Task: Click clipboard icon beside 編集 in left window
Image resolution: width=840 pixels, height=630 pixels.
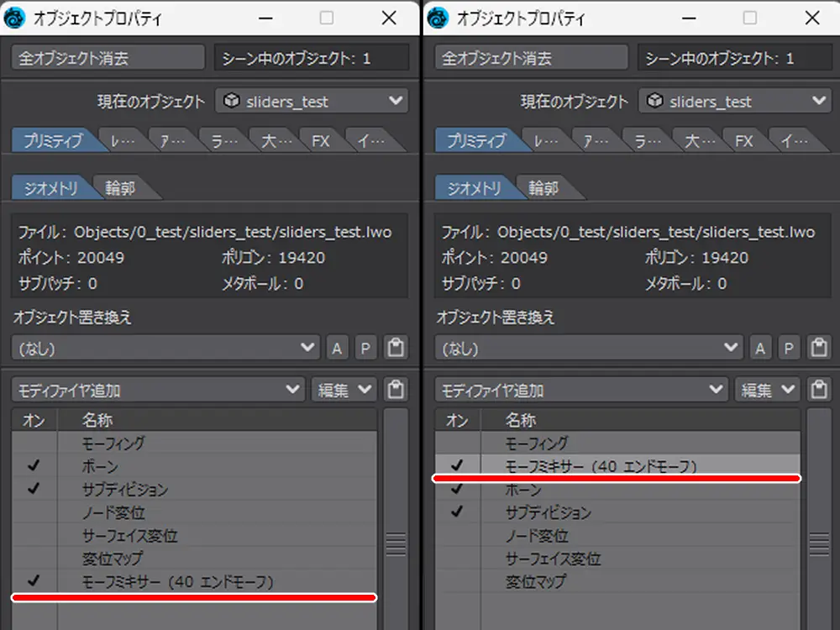Action: [x=395, y=390]
